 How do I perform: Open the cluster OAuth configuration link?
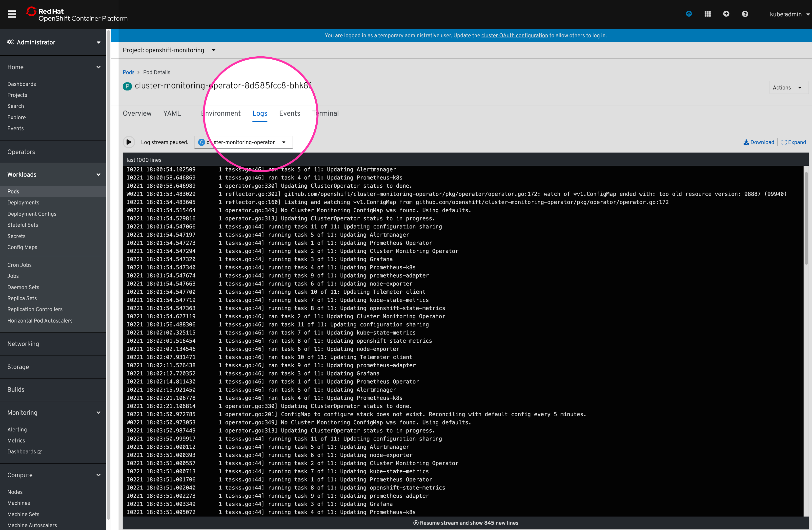(x=514, y=36)
